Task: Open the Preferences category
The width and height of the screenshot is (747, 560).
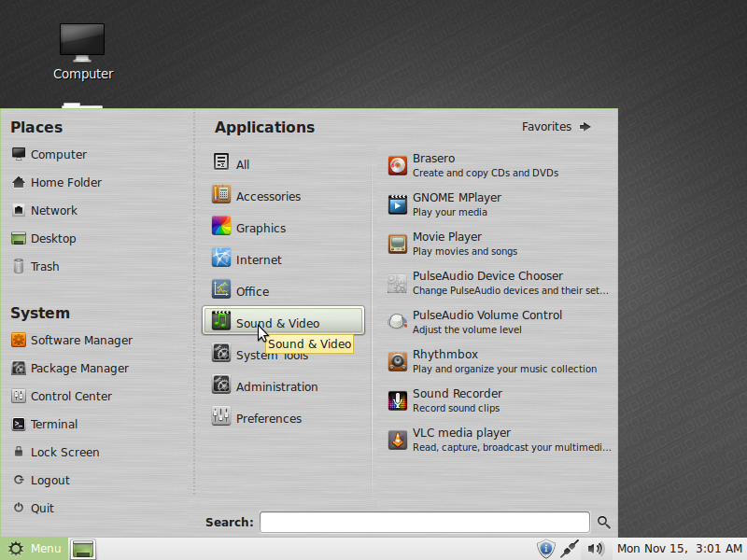Action: (268, 418)
